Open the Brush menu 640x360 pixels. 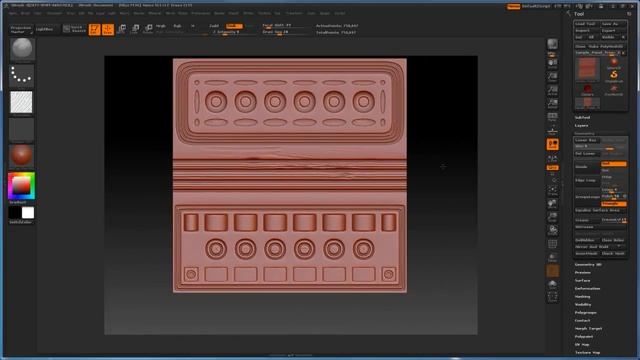tap(25, 13)
